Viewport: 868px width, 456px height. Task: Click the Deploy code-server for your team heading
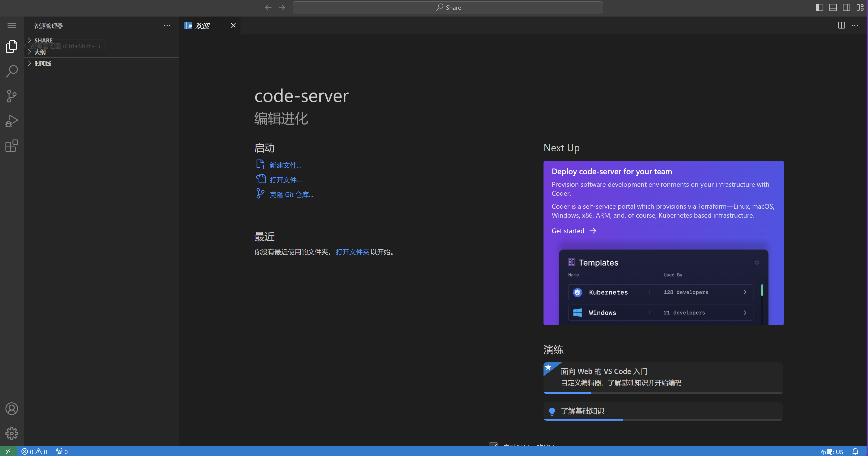pyautogui.click(x=611, y=172)
